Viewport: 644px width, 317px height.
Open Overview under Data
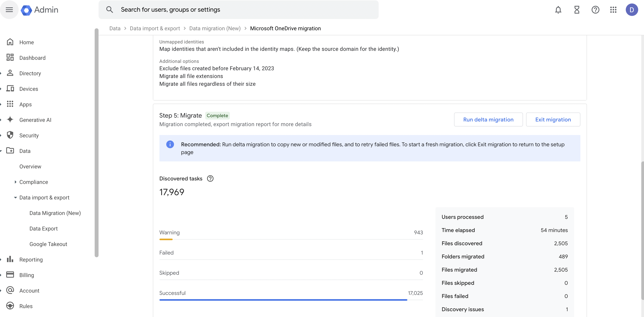tap(30, 166)
